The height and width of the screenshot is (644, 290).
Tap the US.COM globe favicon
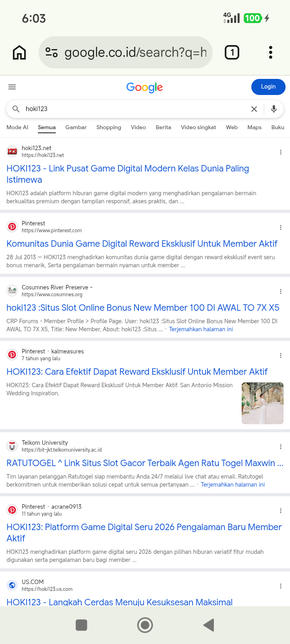point(12,585)
